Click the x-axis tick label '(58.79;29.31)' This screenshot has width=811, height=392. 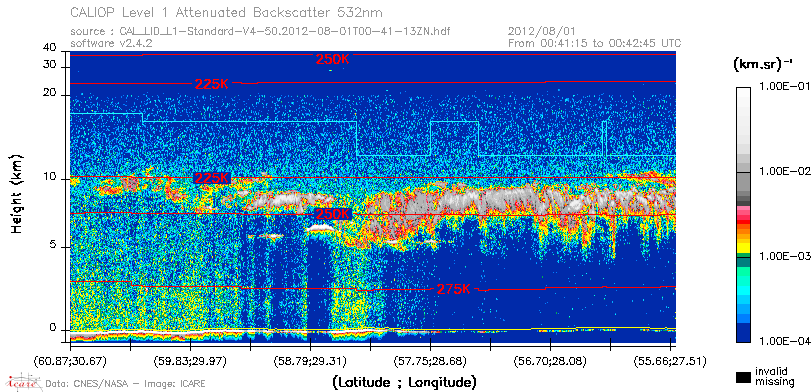coord(310,360)
